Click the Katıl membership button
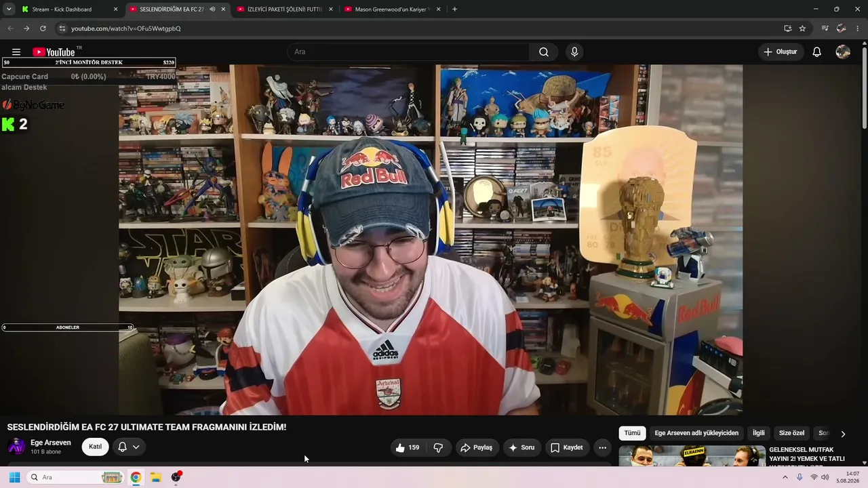868x488 pixels. 95,447
